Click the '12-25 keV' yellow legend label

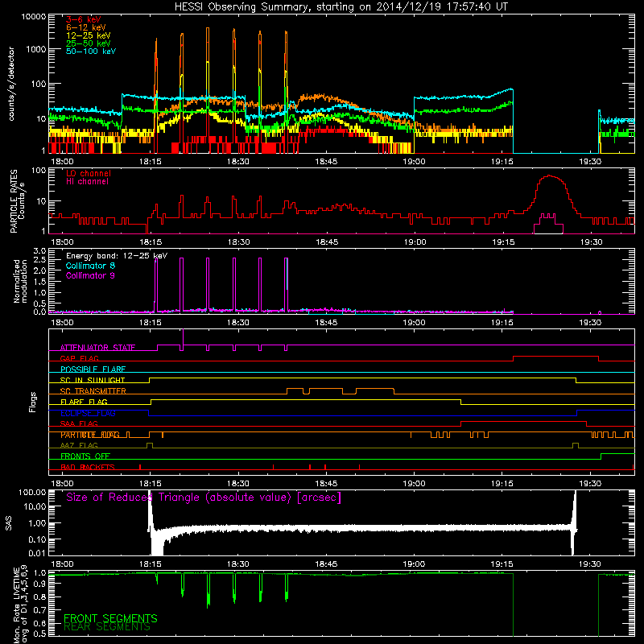point(89,35)
